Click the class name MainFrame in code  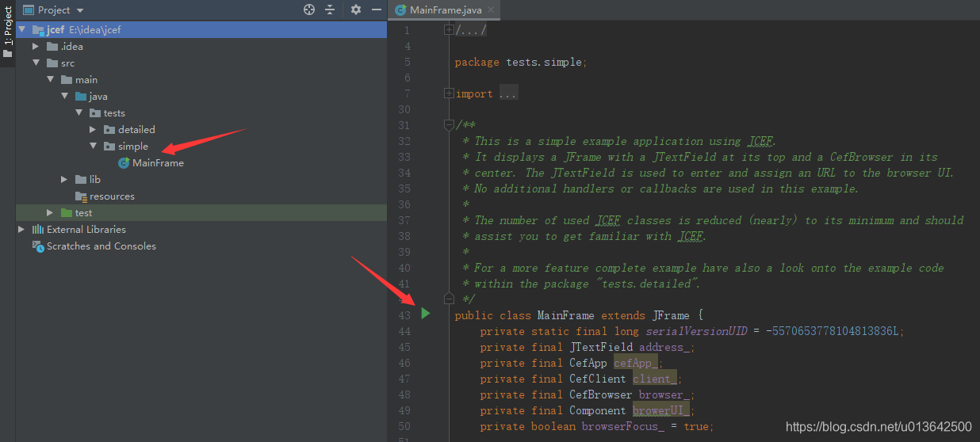(565, 315)
